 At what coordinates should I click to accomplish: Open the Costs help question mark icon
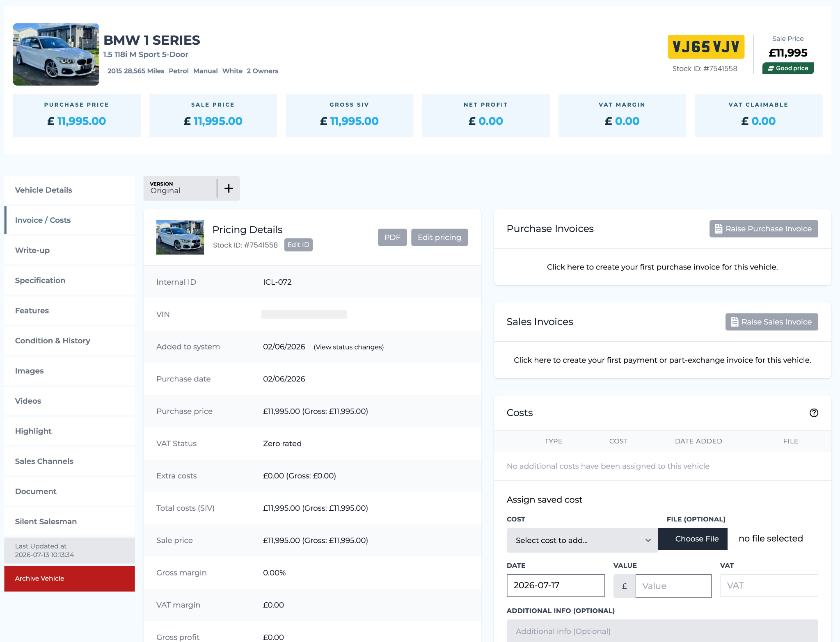[x=814, y=413]
